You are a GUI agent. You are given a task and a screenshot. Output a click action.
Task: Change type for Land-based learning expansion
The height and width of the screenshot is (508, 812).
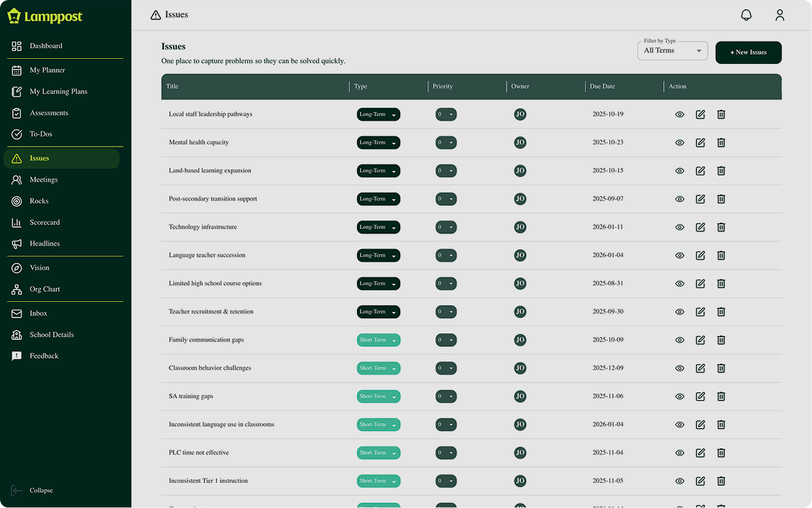(378, 170)
